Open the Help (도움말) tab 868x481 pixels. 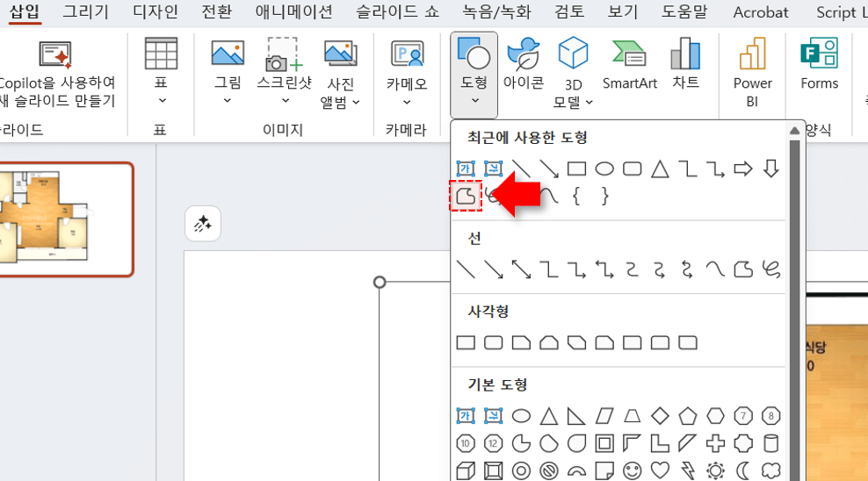click(x=684, y=11)
